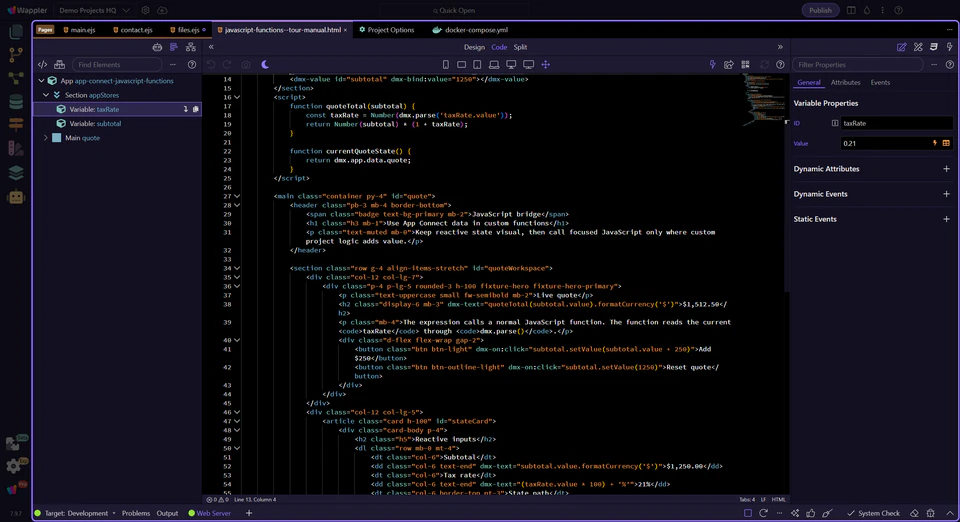960x522 pixels.
Task: Open the Routing signpost sidebar icon
Action: (x=16, y=124)
